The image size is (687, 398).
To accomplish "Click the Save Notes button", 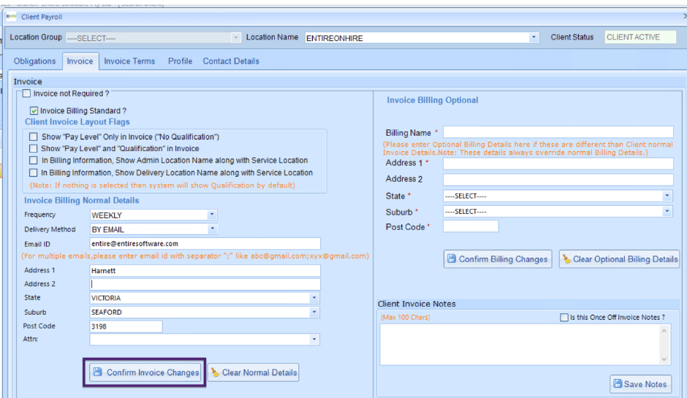I will tap(641, 384).
